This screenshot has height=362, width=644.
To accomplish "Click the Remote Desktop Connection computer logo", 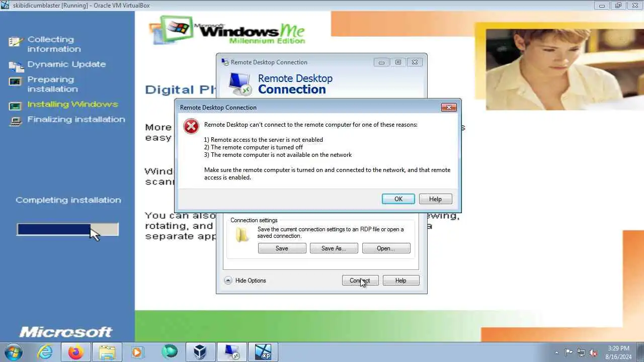I will point(240,84).
